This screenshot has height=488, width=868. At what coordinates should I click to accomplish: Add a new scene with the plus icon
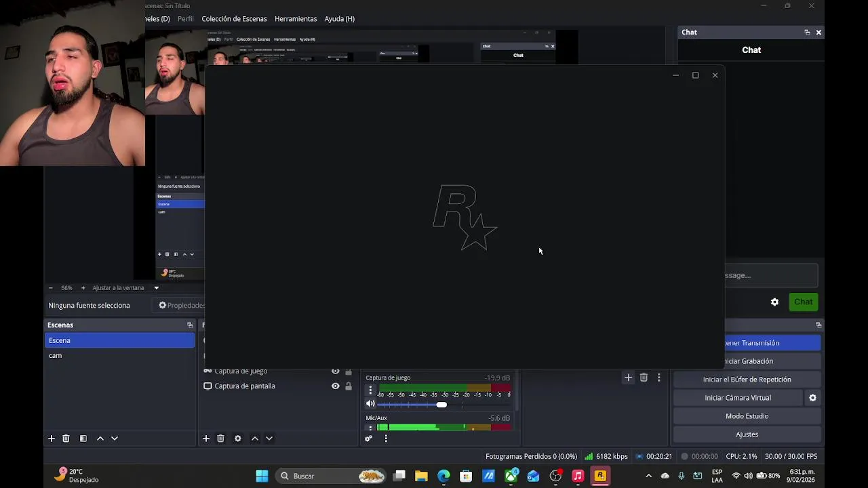[52, 439]
